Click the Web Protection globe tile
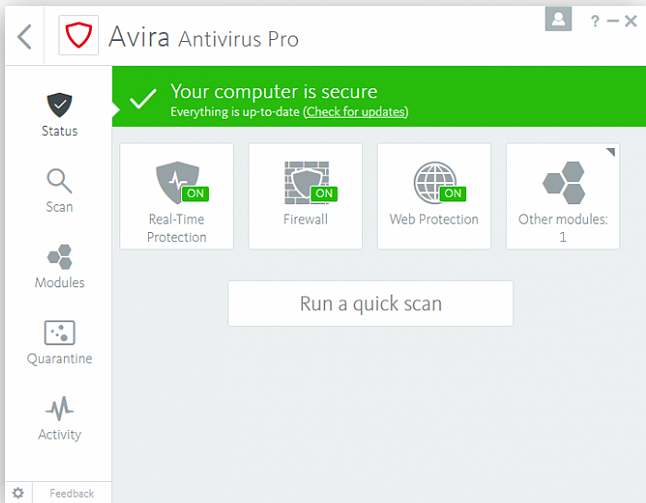 tap(433, 196)
